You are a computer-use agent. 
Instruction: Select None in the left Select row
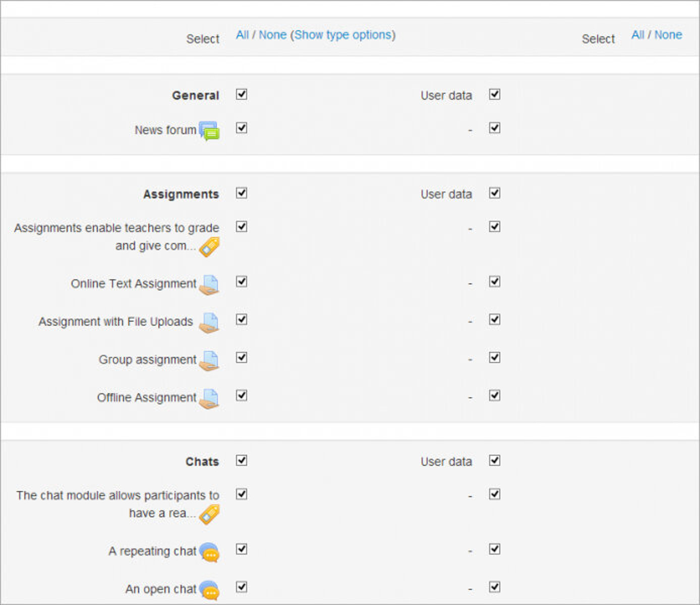click(272, 35)
